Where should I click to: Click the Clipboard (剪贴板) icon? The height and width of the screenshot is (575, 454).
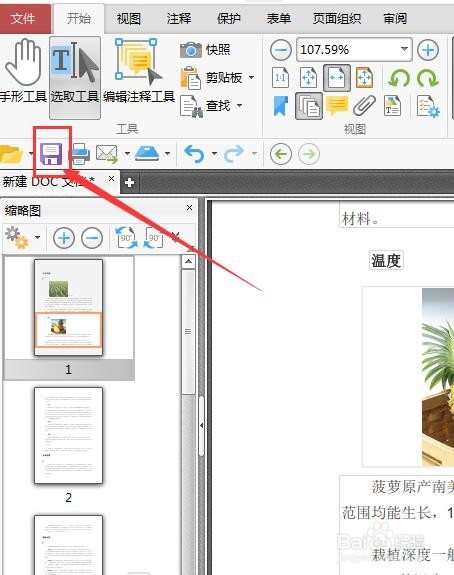[191, 78]
